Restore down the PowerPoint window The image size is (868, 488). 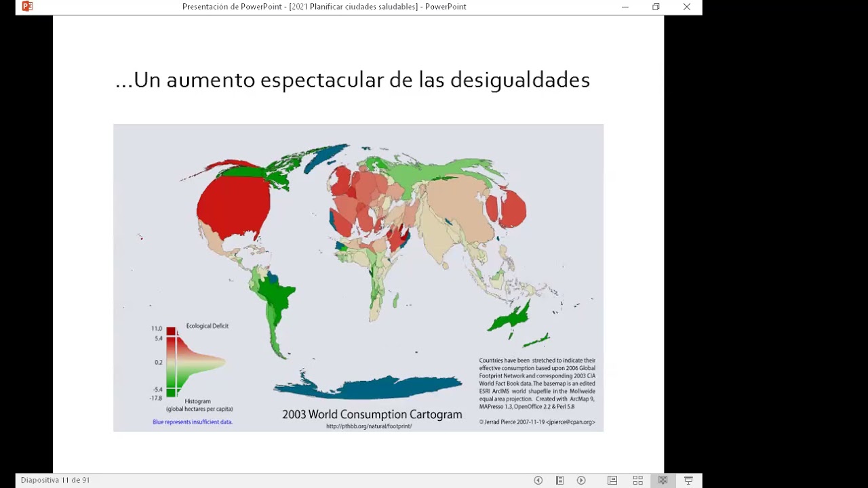click(656, 7)
